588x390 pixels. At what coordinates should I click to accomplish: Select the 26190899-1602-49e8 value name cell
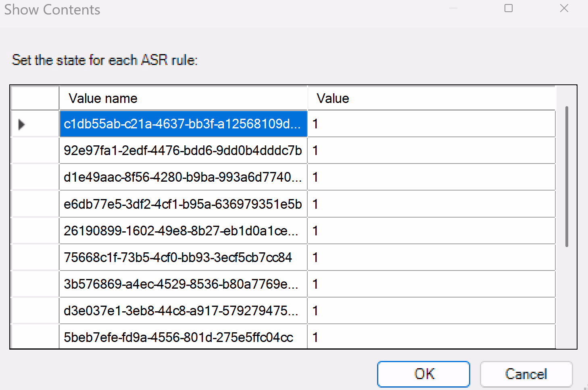(183, 231)
